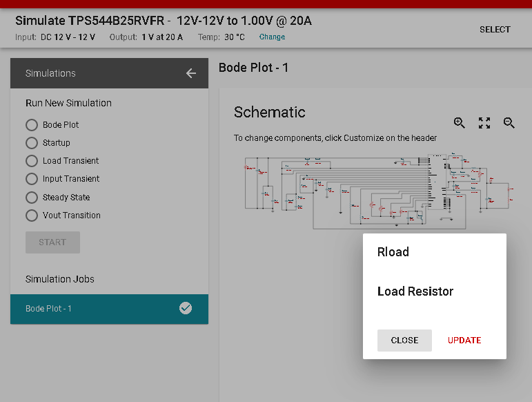532x402 pixels.
Task: Click the START simulation button
Action: coord(52,242)
